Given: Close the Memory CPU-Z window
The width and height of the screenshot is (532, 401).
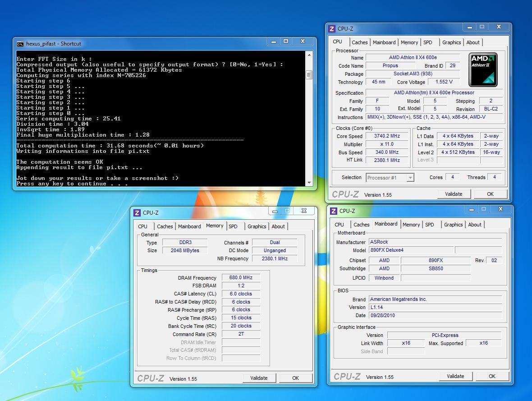Looking at the screenshot, I should (304, 211).
